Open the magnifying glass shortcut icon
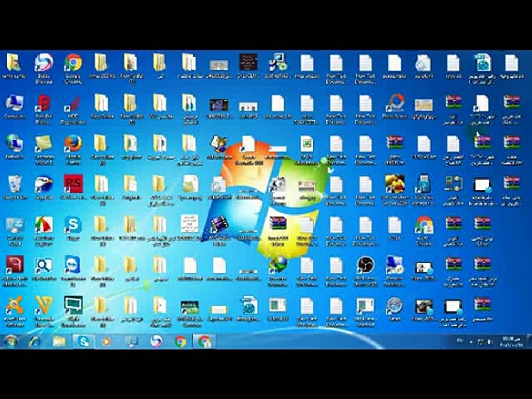532x399 pixels. point(44,265)
